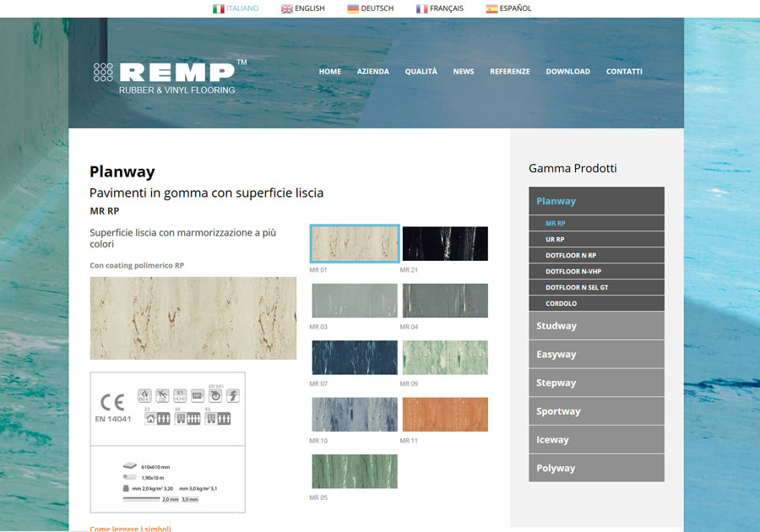Select DOTFLOOR N SEL GT in the submenu
This screenshot has height=532, width=760.
pos(597,287)
